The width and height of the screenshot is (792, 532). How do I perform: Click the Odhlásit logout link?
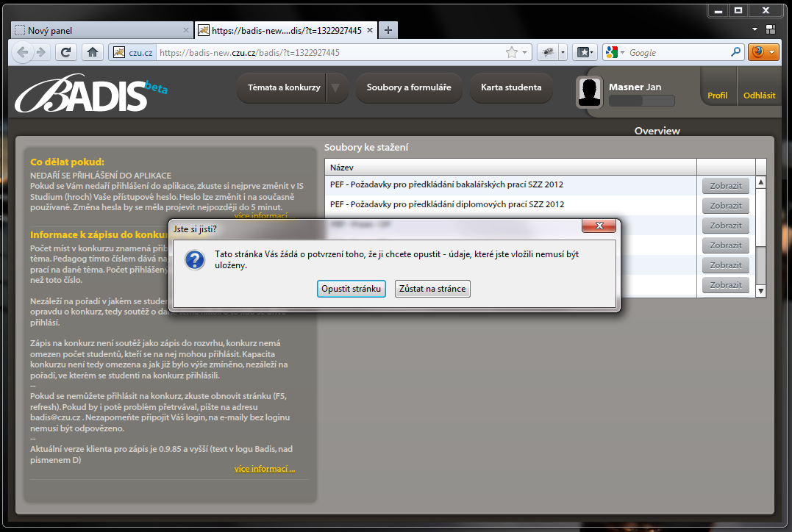coord(759,96)
